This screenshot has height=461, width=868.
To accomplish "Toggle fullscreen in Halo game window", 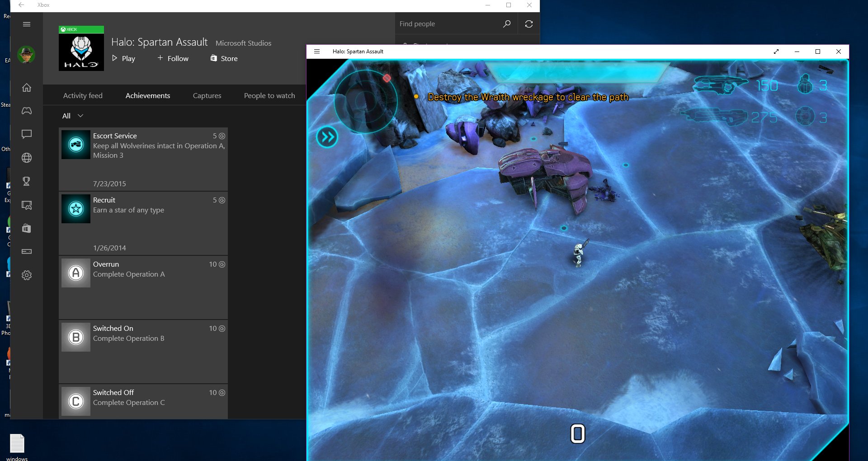I will pyautogui.click(x=776, y=52).
